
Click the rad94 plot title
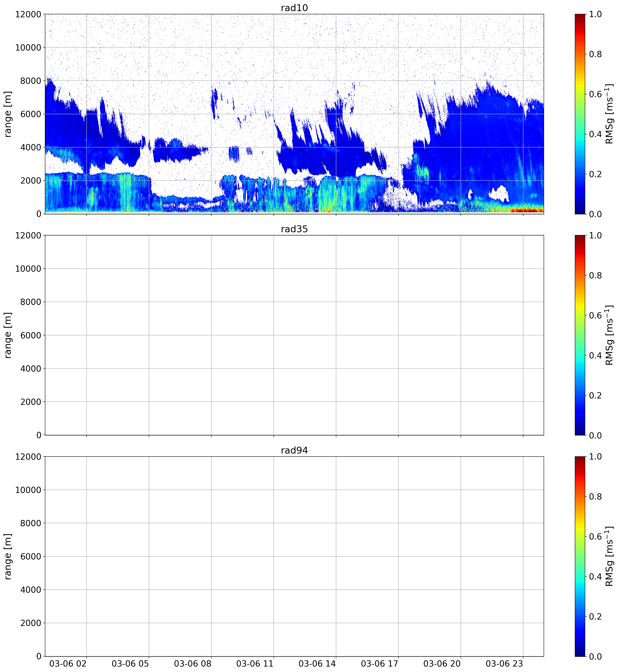[294, 450]
